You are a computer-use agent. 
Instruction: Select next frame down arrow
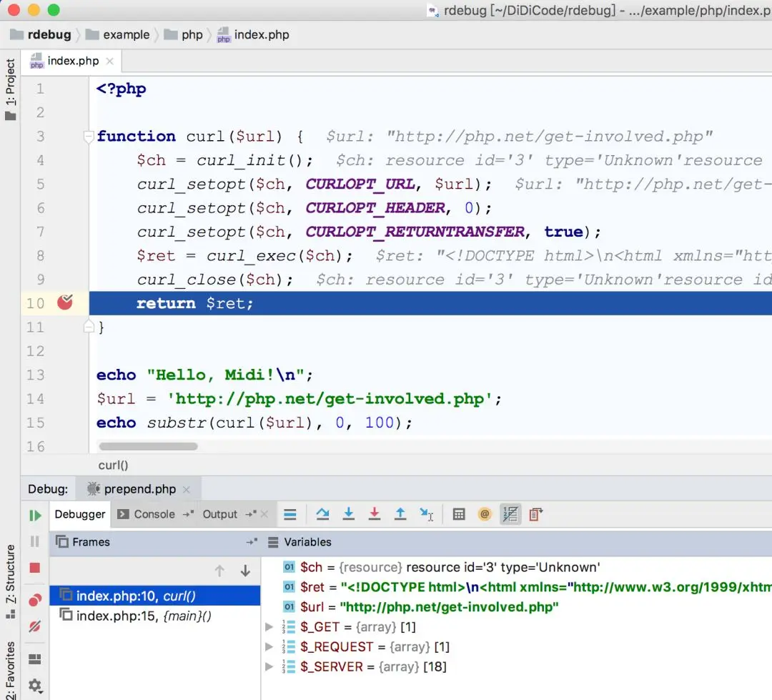tap(245, 571)
